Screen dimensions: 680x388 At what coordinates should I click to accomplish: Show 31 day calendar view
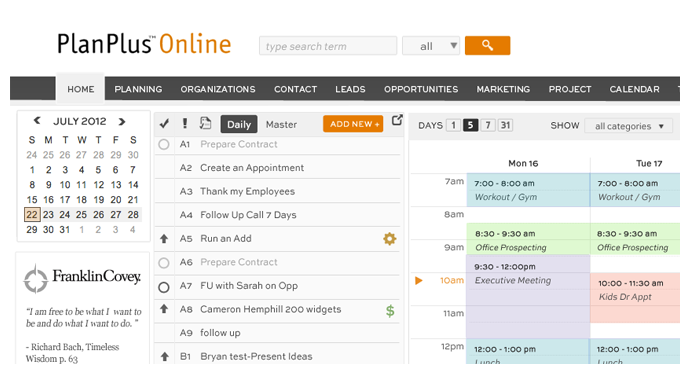[x=505, y=125]
